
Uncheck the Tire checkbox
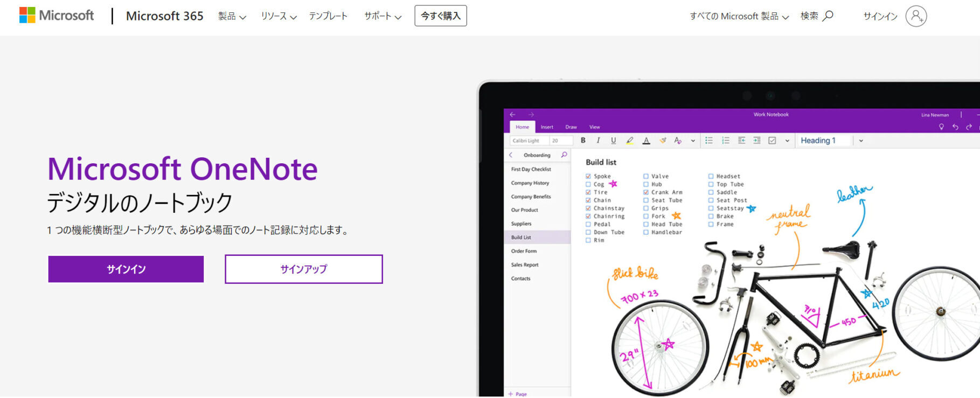point(588,192)
